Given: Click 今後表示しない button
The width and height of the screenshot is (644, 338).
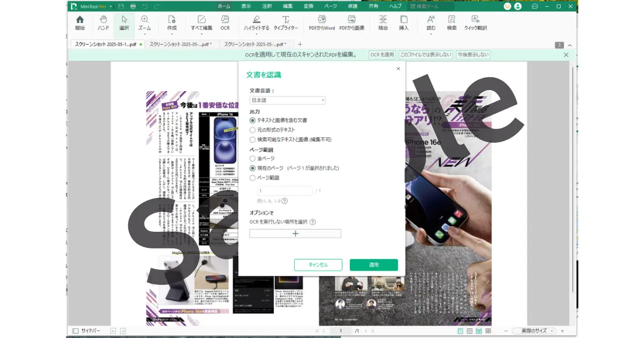Looking at the screenshot, I should [473, 55].
